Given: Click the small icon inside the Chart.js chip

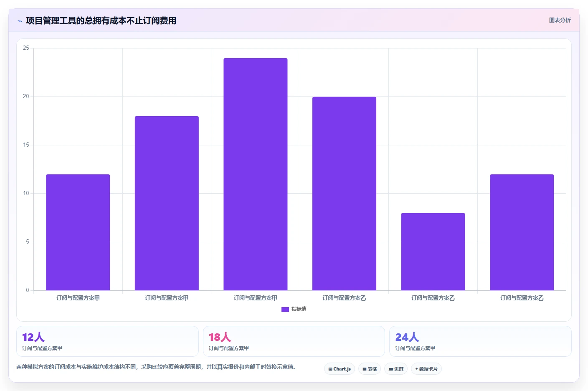Looking at the screenshot, I should point(330,369).
